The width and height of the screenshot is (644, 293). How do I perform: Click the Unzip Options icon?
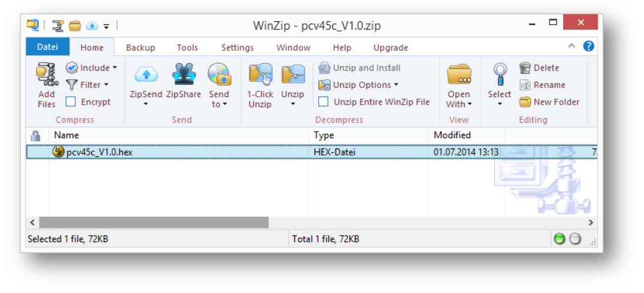click(x=325, y=85)
